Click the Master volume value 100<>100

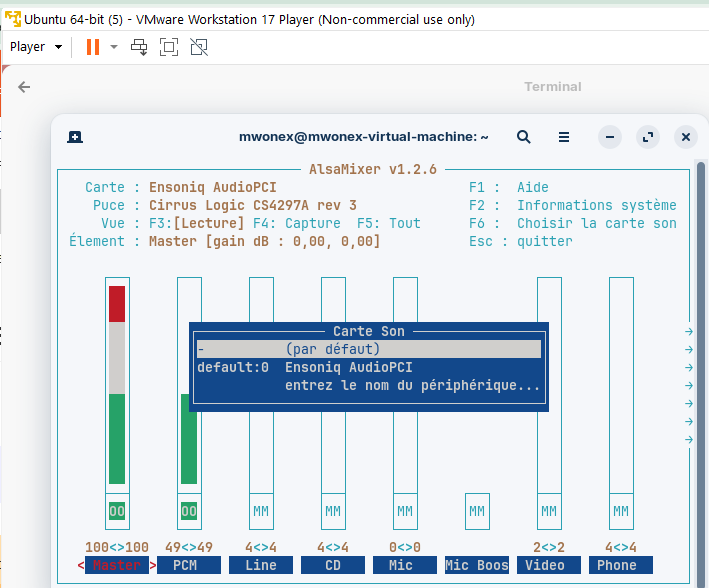117,547
